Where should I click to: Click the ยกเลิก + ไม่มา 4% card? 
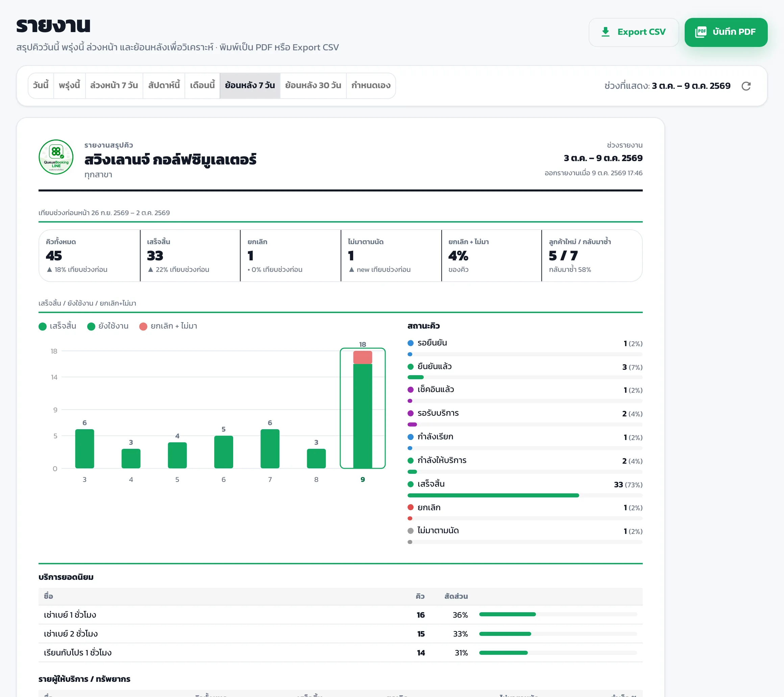click(491, 255)
